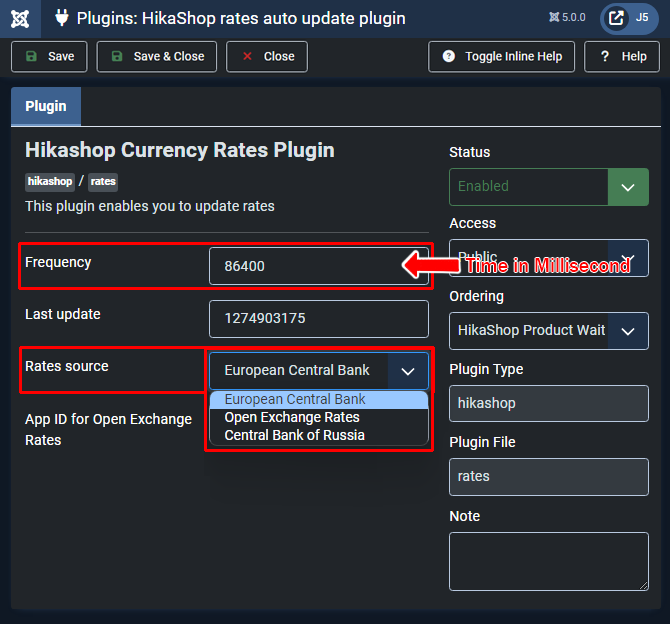Screen dimensions: 670x624
Task: Click the App ID for Open Exchange Rates label
Action: [x=109, y=430]
